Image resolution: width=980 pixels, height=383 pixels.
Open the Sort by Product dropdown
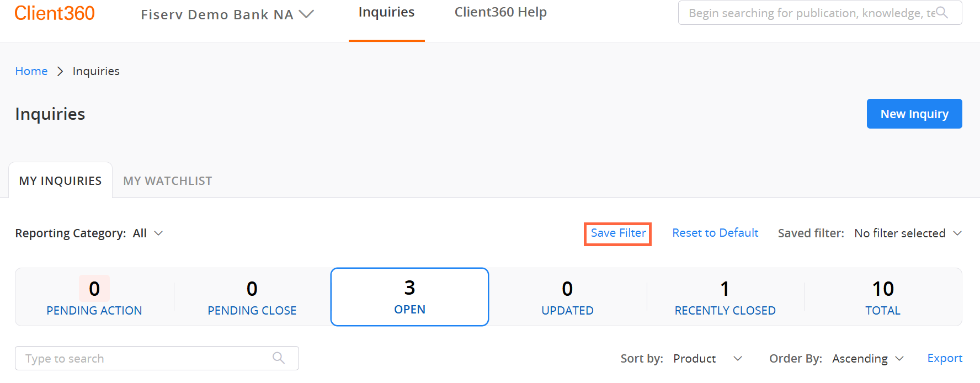pos(707,359)
